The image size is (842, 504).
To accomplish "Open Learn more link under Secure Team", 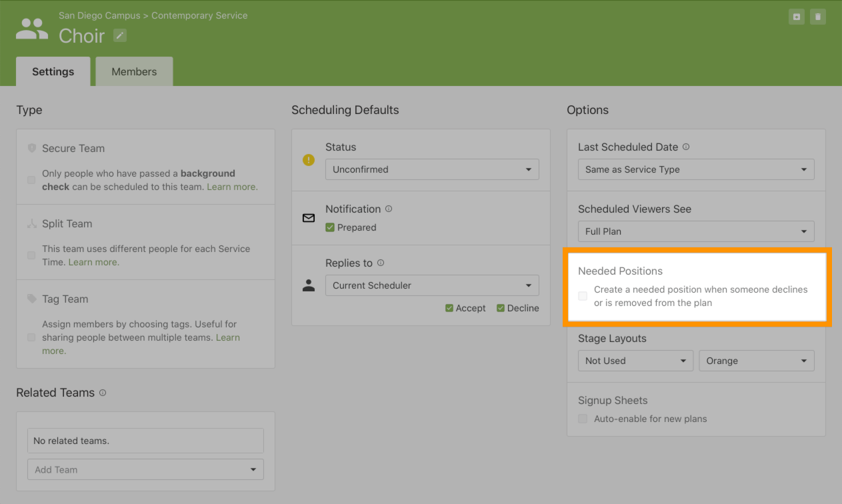I will point(232,187).
